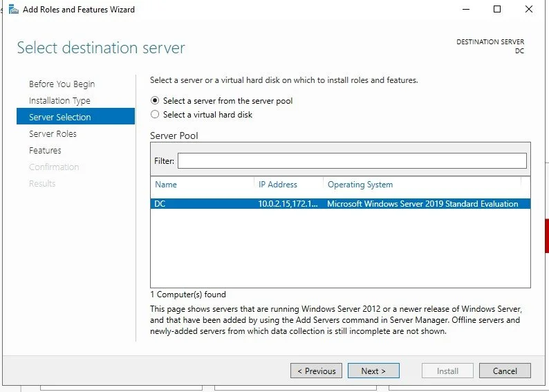This screenshot has height=392, width=549.
Task: Click the 10.0.2.15,172.1... IP address cell
Action: [x=288, y=204]
